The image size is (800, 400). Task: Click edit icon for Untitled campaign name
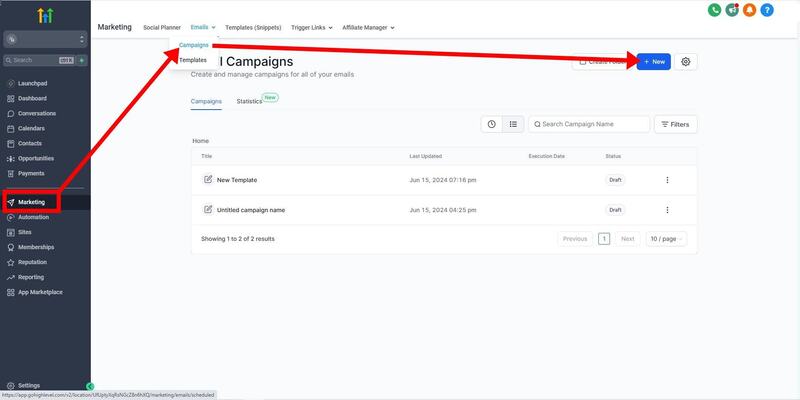(x=208, y=210)
